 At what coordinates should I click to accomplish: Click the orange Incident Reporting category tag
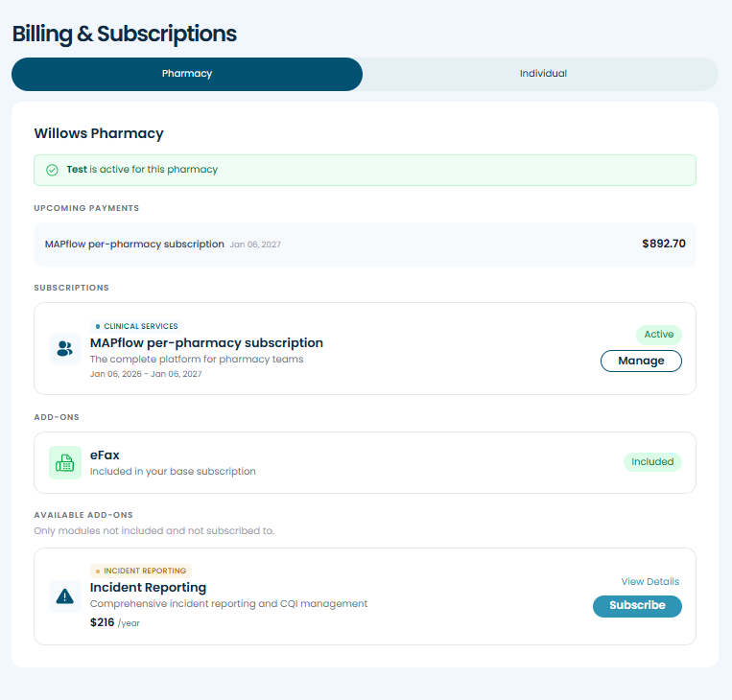pyautogui.click(x=141, y=571)
